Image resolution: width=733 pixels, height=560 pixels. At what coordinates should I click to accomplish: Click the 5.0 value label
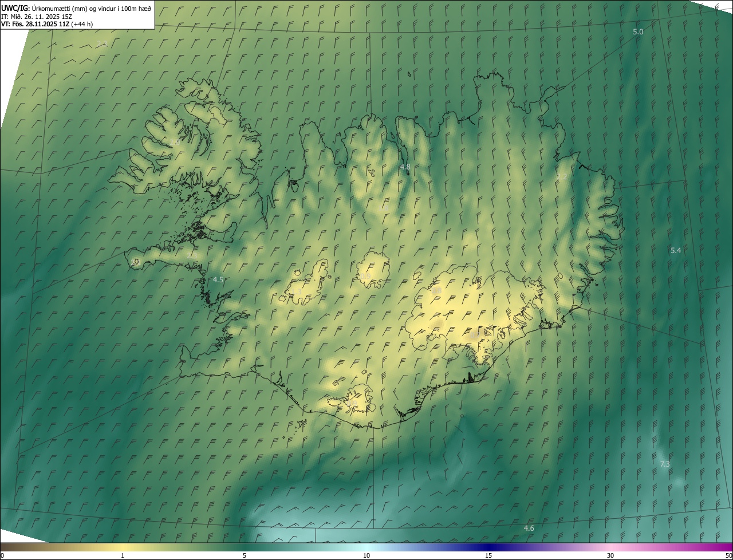pos(638,32)
